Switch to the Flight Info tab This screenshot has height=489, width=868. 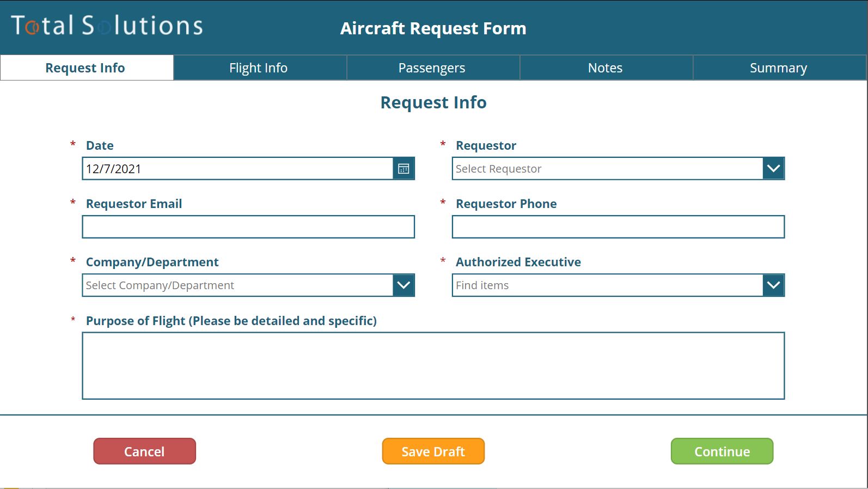coord(259,68)
